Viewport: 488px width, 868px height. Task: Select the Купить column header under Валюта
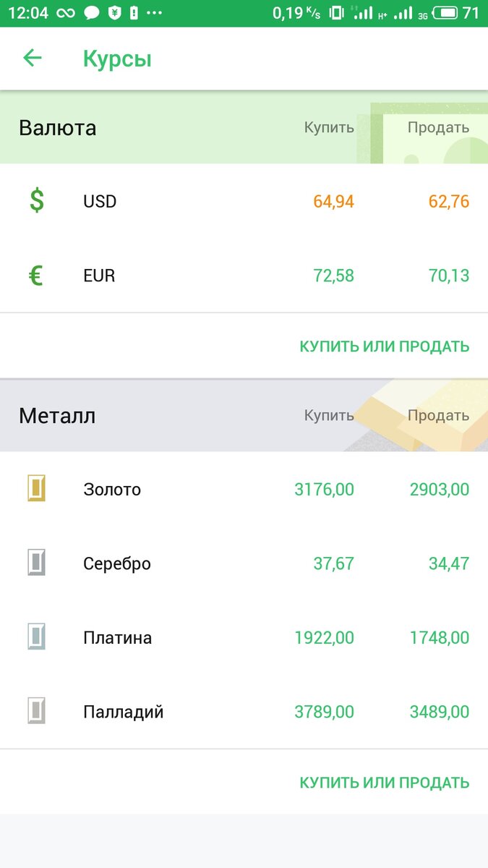329,127
